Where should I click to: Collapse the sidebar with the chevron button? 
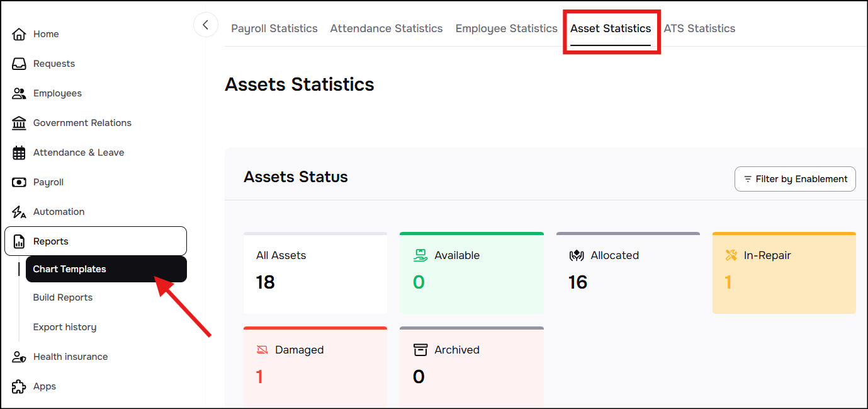click(x=205, y=25)
